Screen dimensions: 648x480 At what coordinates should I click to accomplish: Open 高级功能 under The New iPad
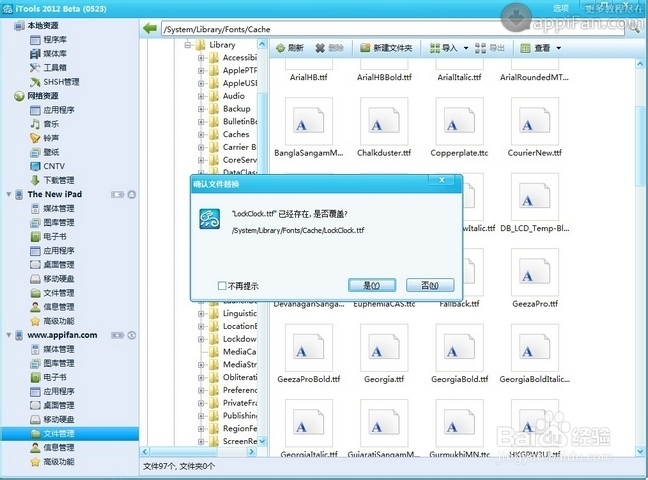[52, 321]
